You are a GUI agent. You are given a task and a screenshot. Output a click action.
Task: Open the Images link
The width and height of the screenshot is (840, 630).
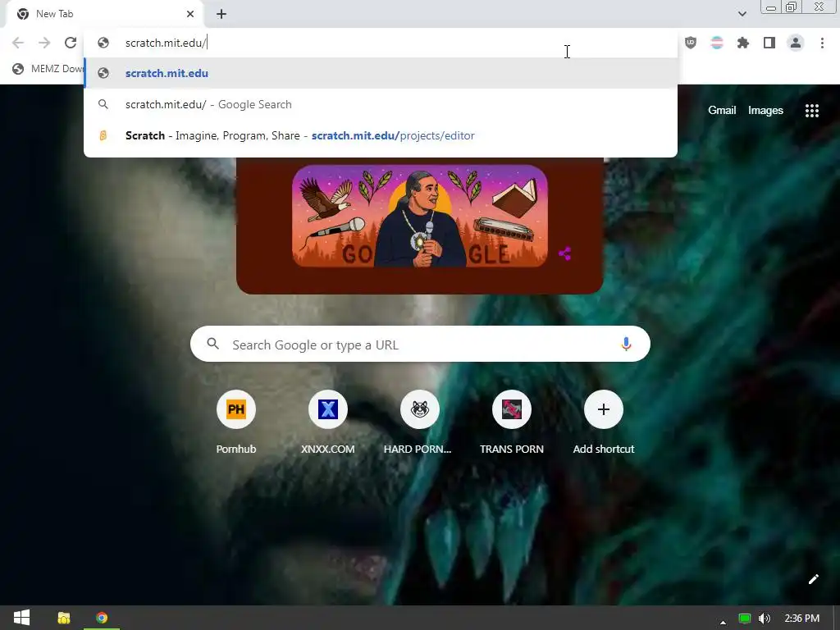(765, 111)
